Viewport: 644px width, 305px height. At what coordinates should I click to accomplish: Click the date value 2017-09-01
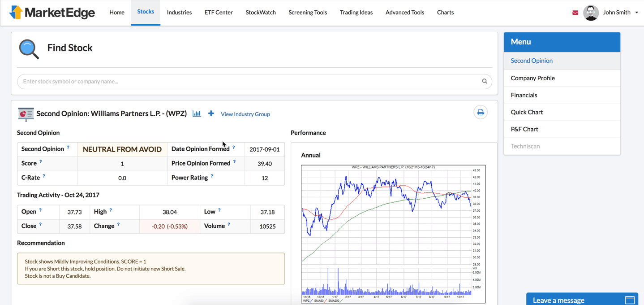pyautogui.click(x=265, y=149)
